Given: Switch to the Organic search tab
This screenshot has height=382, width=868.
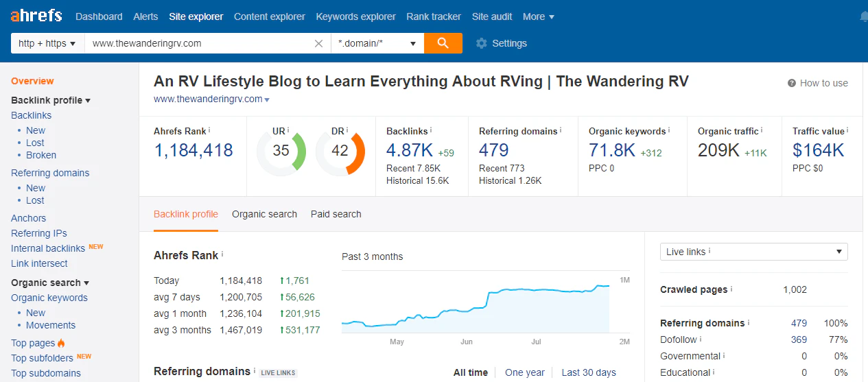Looking at the screenshot, I should point(264,214).
